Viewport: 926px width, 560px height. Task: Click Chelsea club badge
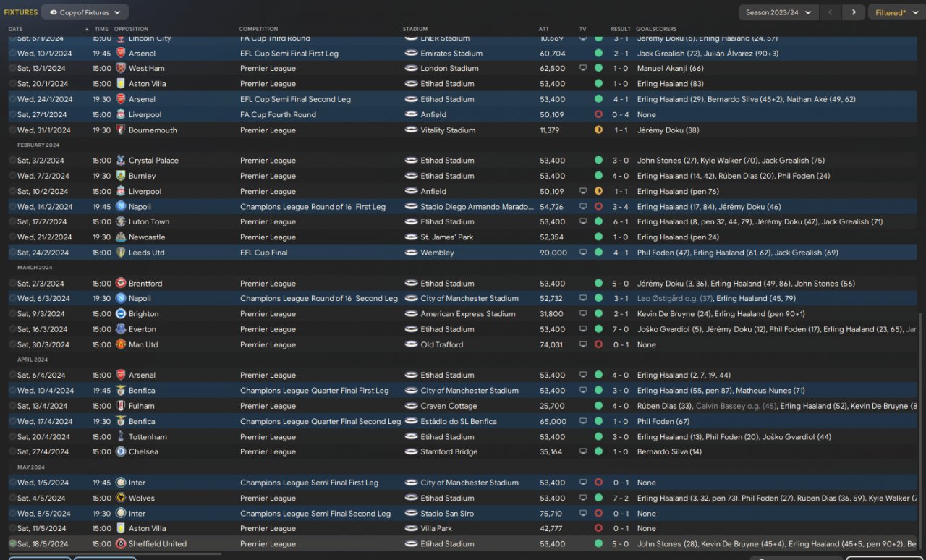121,451
